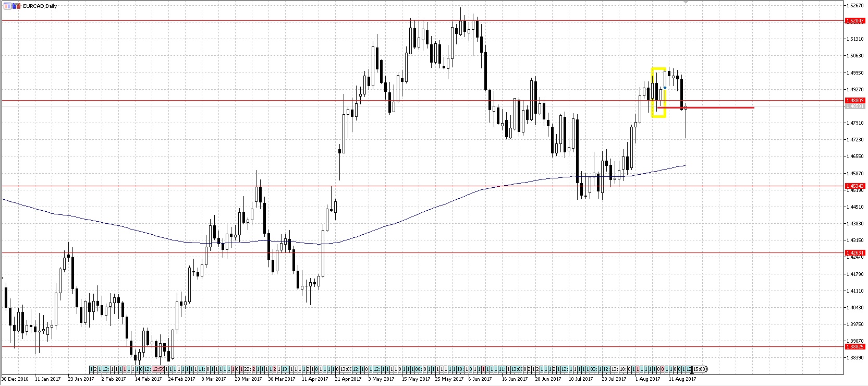The image size is (868, 386).
Task: Select the 1.52047 horizontal line price label
Action: 855,21
